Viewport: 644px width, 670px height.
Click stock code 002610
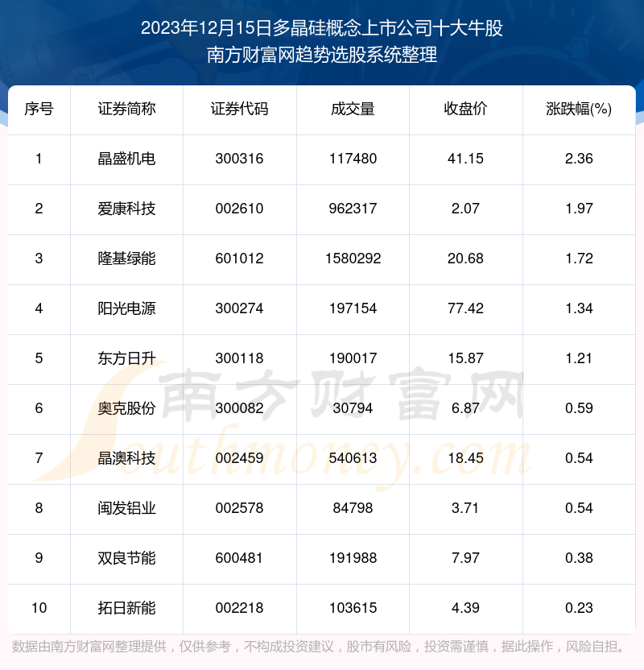pyautogui.click(x=240, y=209)
